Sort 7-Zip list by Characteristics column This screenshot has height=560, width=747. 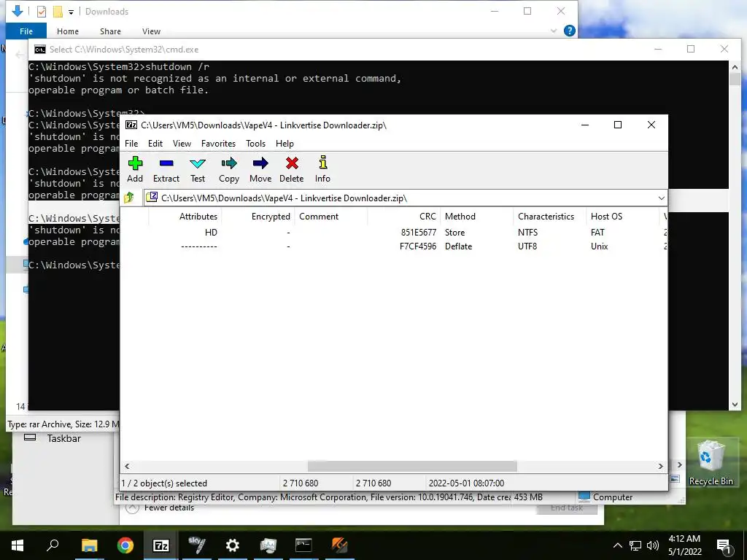click(x=550, y=216)
